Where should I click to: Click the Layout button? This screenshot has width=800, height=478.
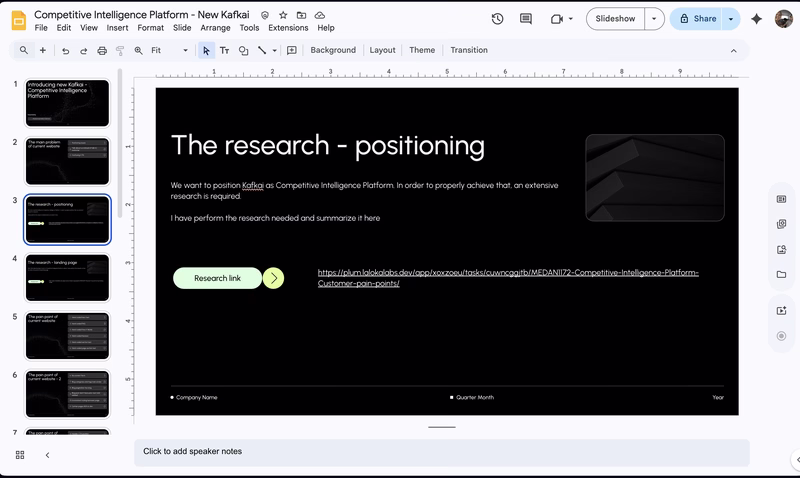pos(382,50)
